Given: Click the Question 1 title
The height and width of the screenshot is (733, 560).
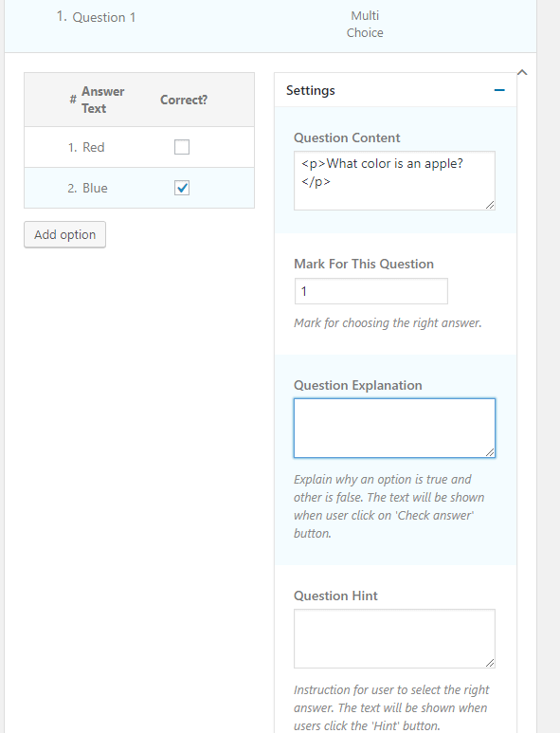Looking at the screenshot, I should point(103,17).
